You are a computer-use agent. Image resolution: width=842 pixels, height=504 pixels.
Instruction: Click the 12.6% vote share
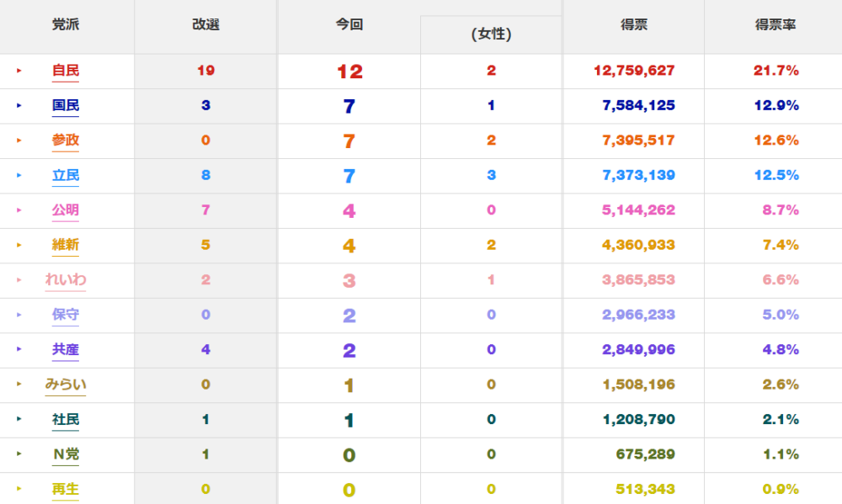pos(776,140)
